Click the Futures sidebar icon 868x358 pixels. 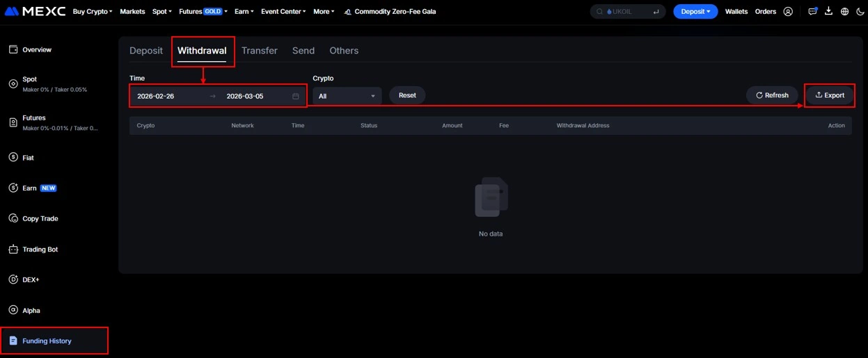click(x=13, y=122)
